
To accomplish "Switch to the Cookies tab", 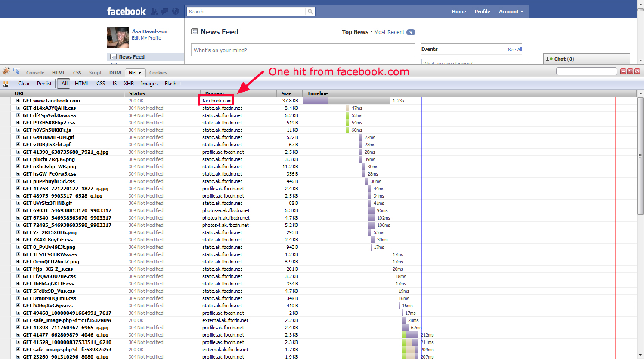I will (x=158, y=73).
